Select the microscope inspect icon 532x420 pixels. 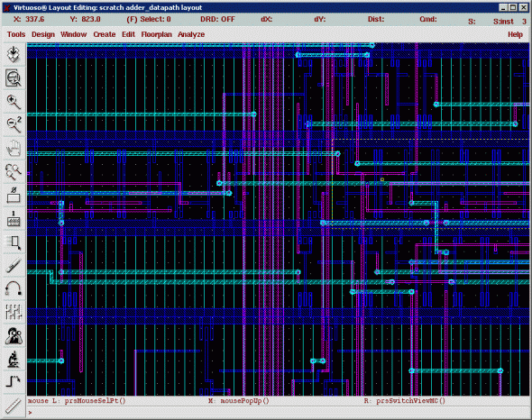pos(14,360)
